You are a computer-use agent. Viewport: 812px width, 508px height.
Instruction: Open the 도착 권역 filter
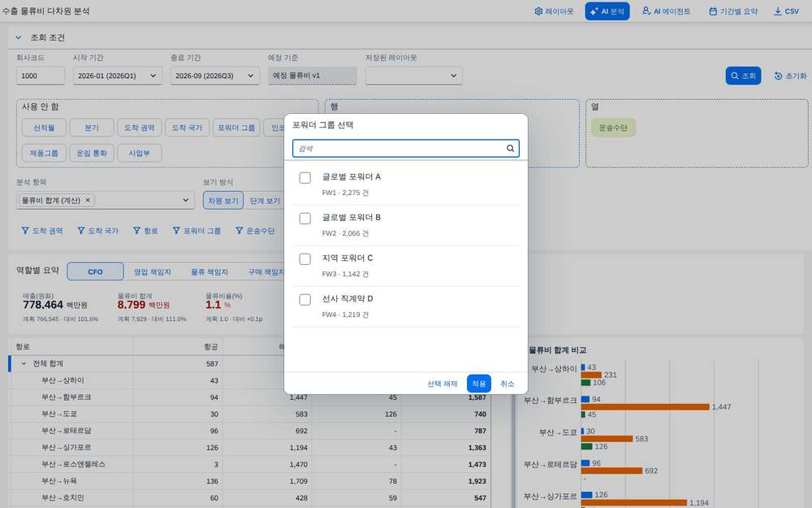(42, 231)
